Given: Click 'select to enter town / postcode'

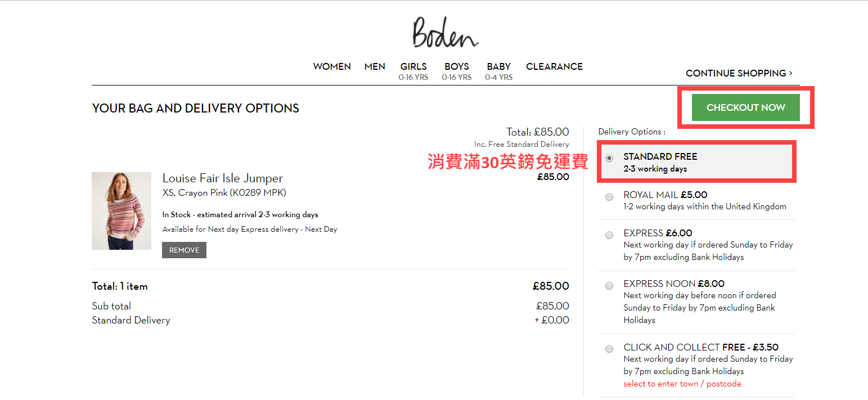Looking at the screenshot, I should [x=682, y=384].
